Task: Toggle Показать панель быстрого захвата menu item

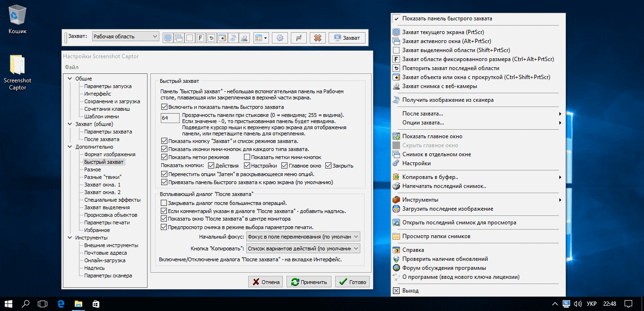Action: [478, 18]
